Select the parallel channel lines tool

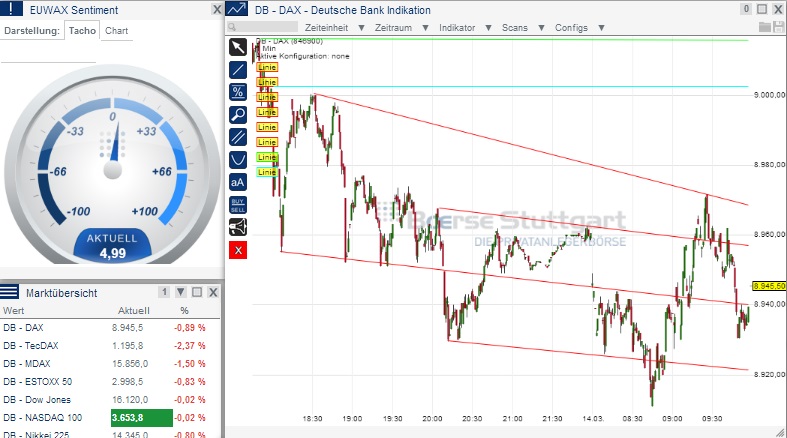click(x=238, y=137)
